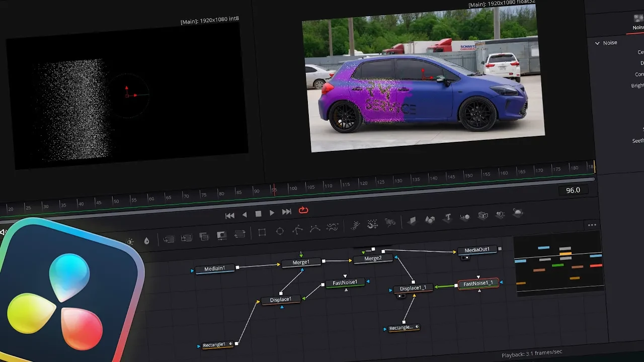644x362 pixels.
Task: Open the toolbar three-dot options menu
Action: point(592,225)
